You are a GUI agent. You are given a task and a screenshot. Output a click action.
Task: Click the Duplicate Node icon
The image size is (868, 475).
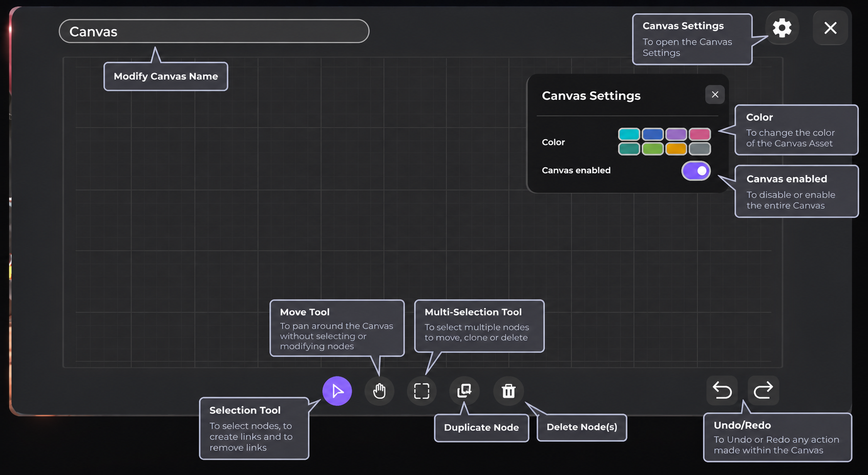464,391
